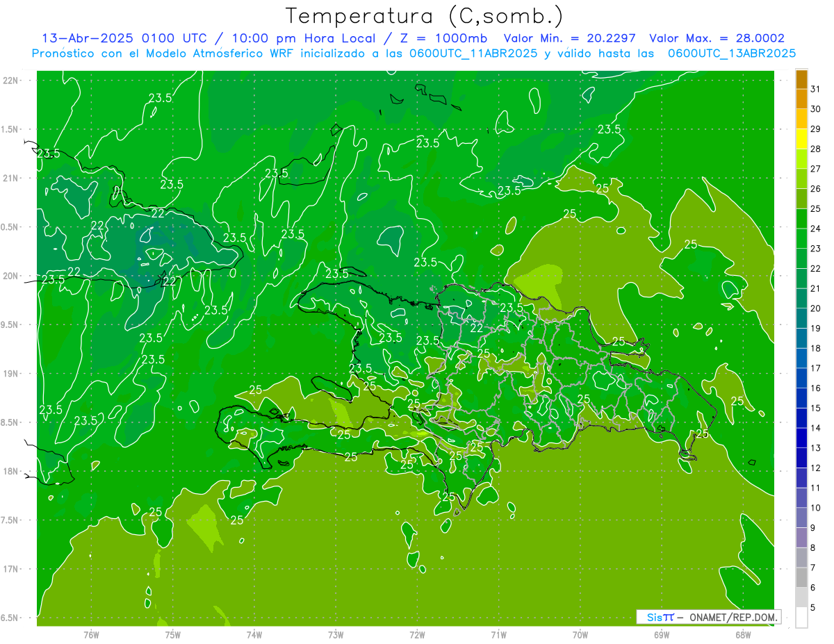
Task: Click the purple legend swatch between 9 and 10
Action: click(801, 518)
